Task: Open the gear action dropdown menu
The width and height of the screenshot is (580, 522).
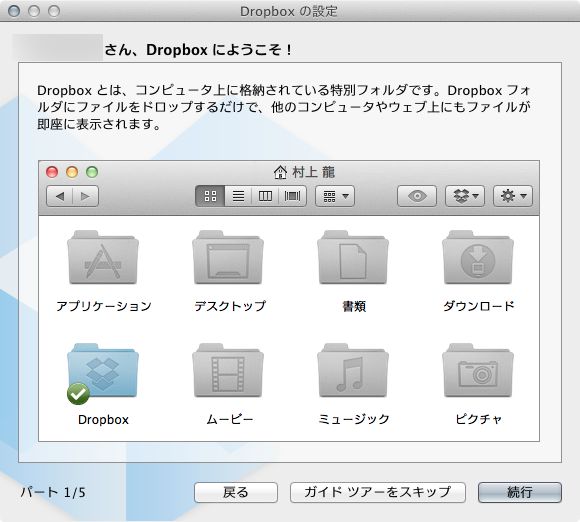Action: [513, 196]
